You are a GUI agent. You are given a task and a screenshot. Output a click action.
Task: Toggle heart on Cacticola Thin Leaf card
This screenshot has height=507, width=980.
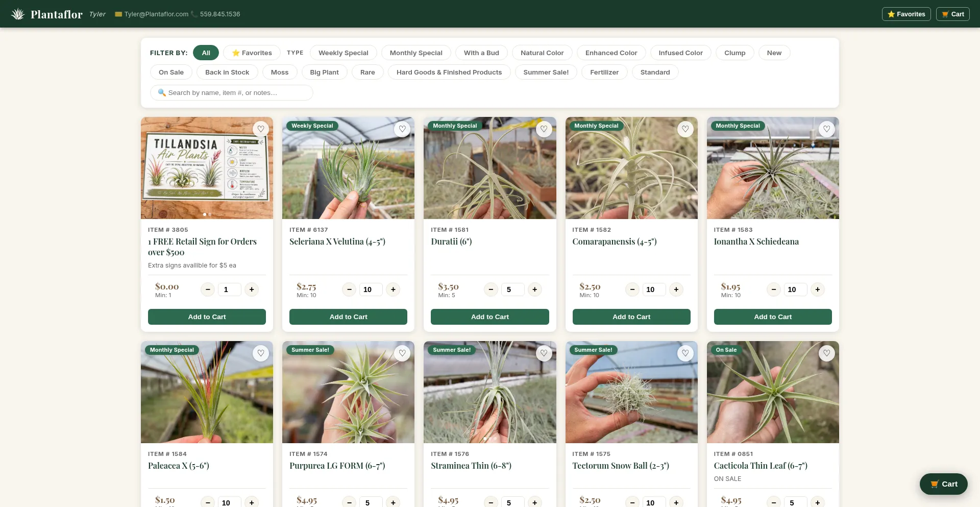[826, 353]
